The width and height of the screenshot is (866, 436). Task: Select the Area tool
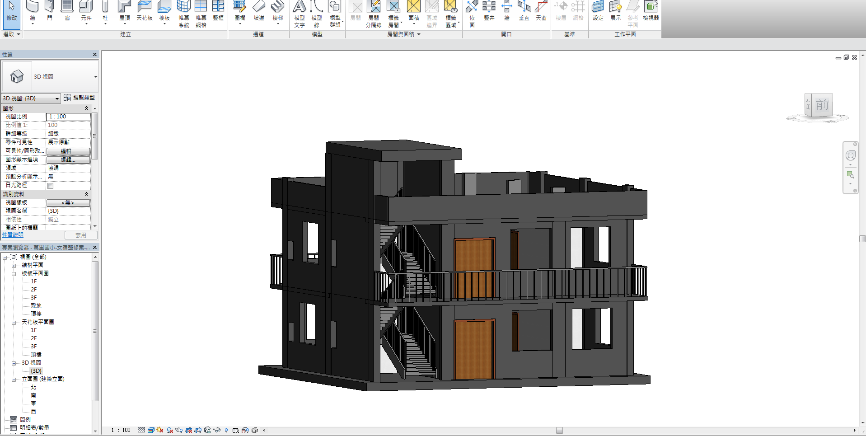point(413,12)
